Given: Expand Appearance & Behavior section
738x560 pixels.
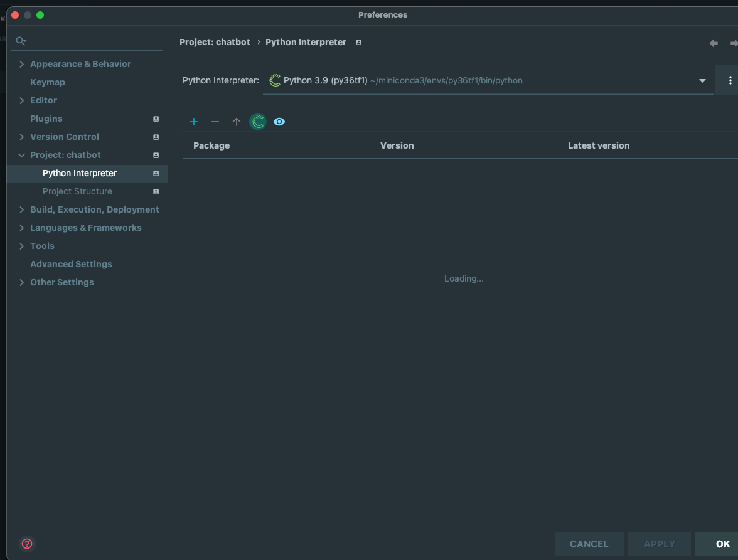Looking at the screenshot, I should [21, 64].
